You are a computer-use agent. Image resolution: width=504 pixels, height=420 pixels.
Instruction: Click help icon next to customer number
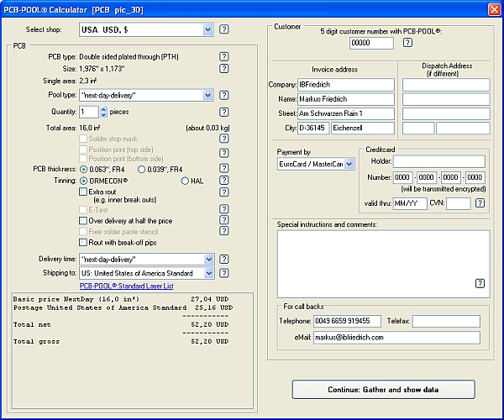407,43
